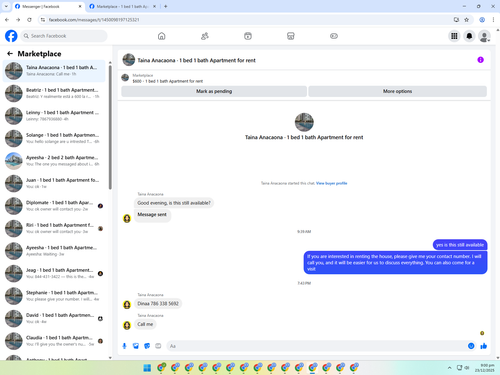Open the Leinny conversation
This screenshot has width=500, height=375.
54,116
